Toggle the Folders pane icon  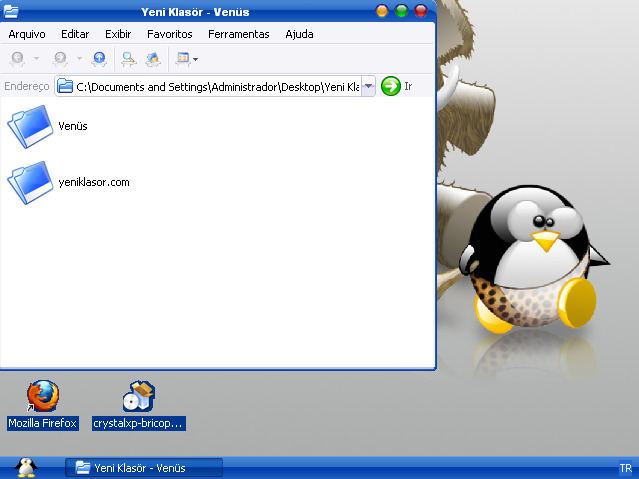152,59
